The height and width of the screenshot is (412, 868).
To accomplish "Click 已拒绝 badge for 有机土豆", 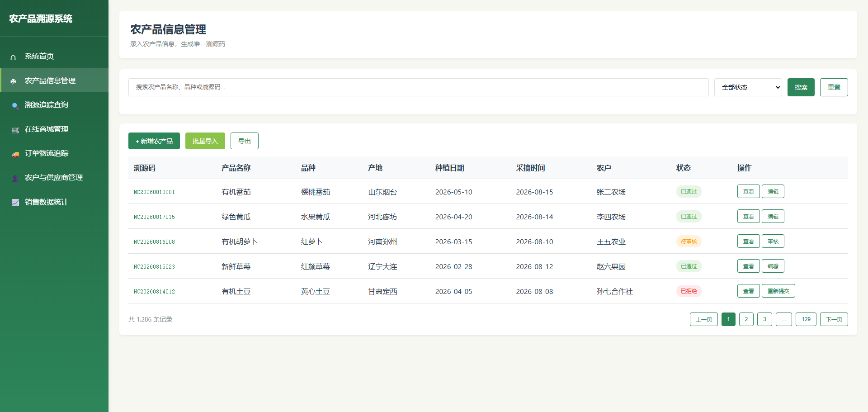I will tap(689, 291).
